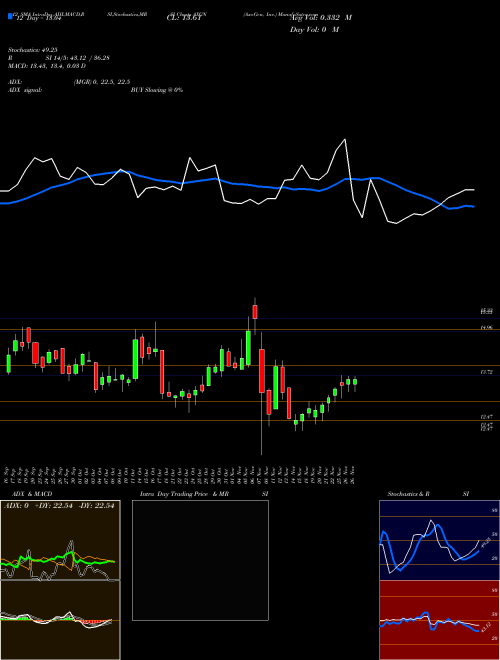The width and height of the screenshot is (500, 660).
Task: Click the 'Avg Vol: 0.332 M' label
Action: [321, 17]
